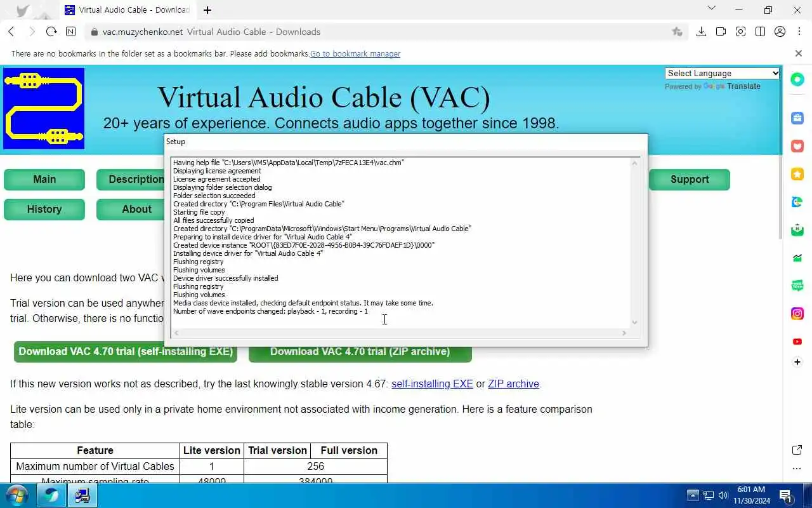Viewport: 812px width, 508px height.
Task: Open the History navigation button
Action: point(44,209)
